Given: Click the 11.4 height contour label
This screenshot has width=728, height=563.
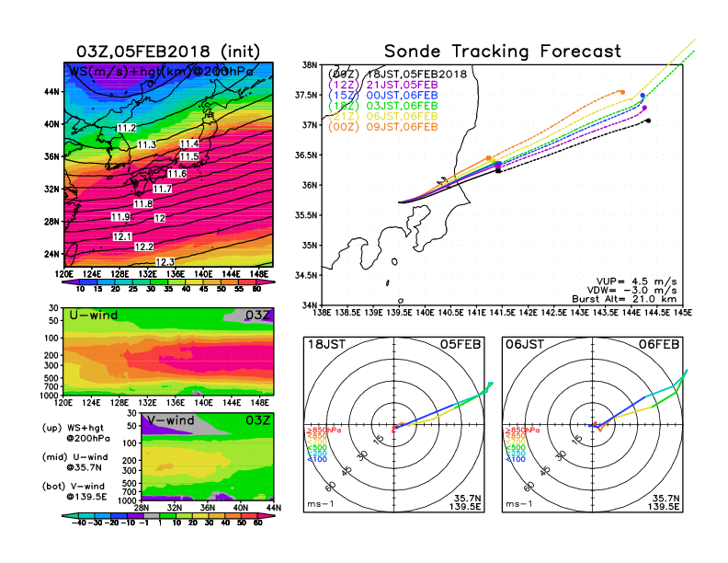Looking at the screenshot, I should [x=189, y=144].
